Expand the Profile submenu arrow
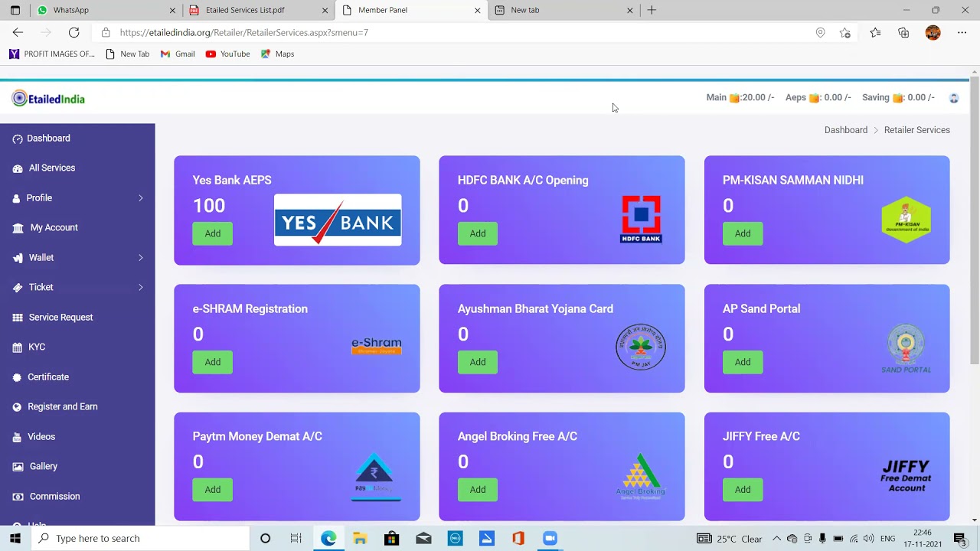The height and width of the screenshot is (551, 980). click(141, 198)
